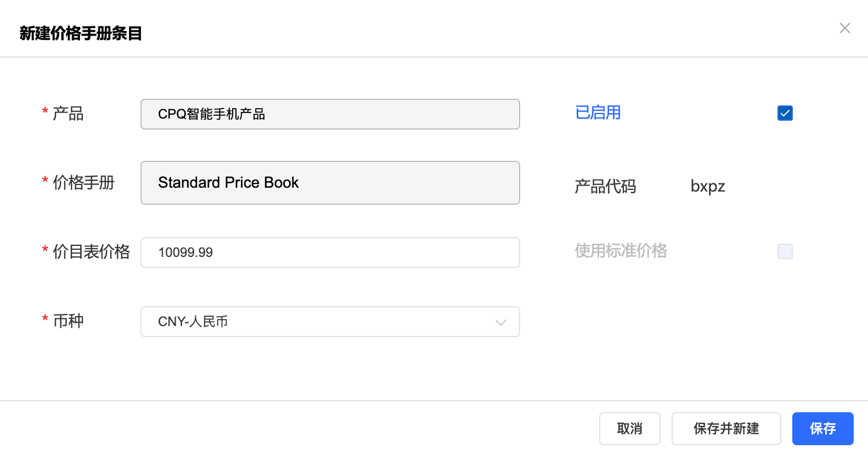Screen dimensions: 868x460
Task: Click the 产品代码 label
Action: pyautogui.click(x=605, y=187)
